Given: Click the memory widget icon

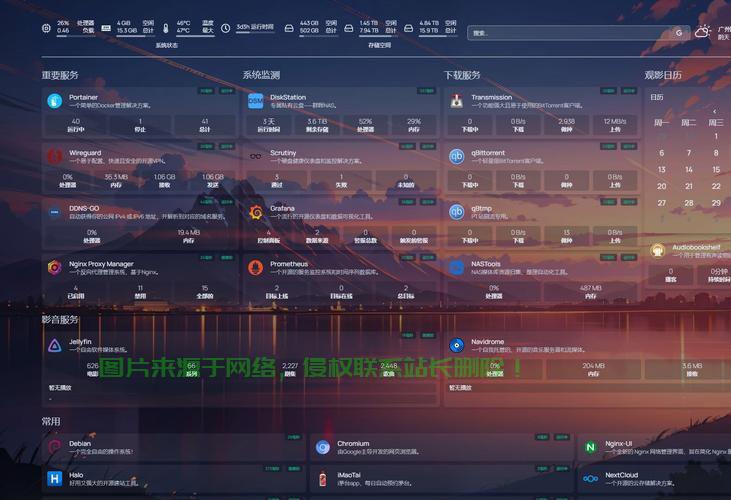Looking at the screenshot, I should click(106, 28).
